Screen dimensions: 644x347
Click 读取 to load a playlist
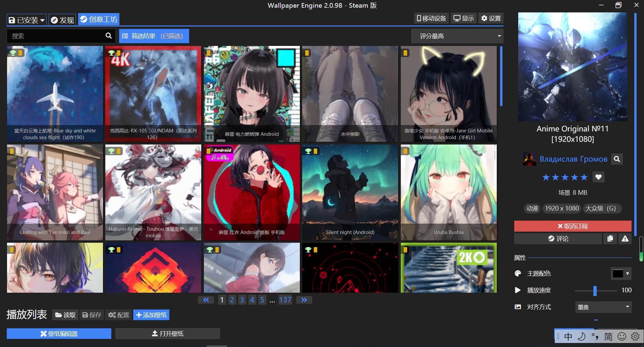click(65, 315)
